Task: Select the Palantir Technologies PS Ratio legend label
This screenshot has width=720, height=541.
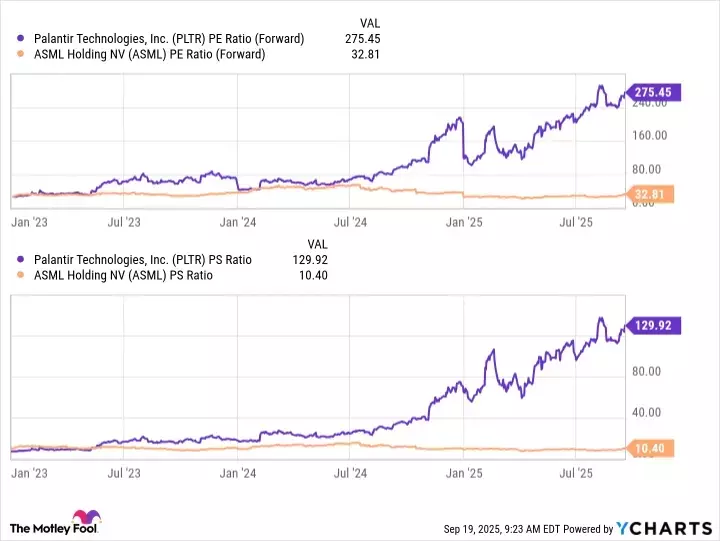Action: (141, 259)
